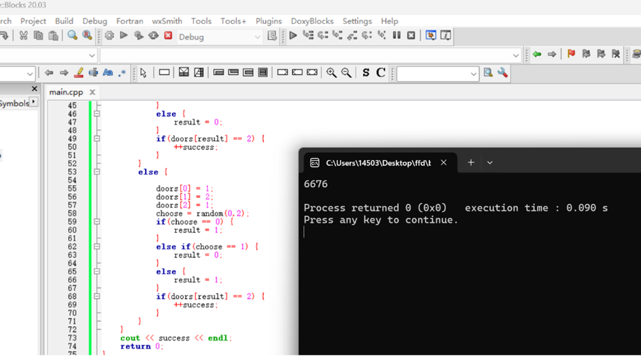Click the zoom in magnifier icon

point(332,72)
